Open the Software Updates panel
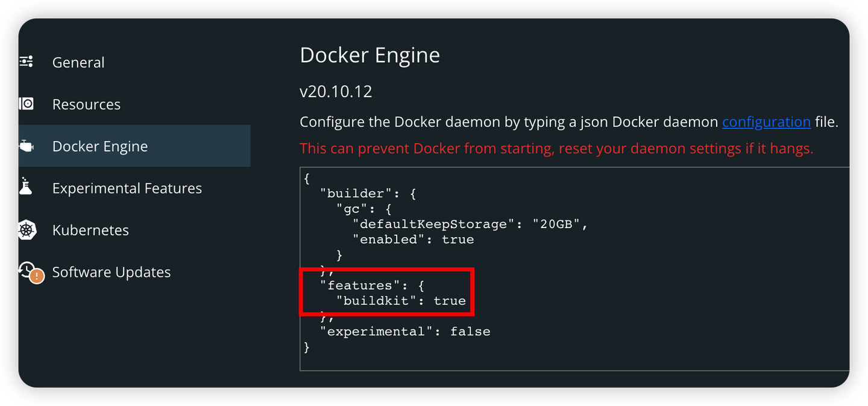The image size is (868, 406). coord(112,271)
